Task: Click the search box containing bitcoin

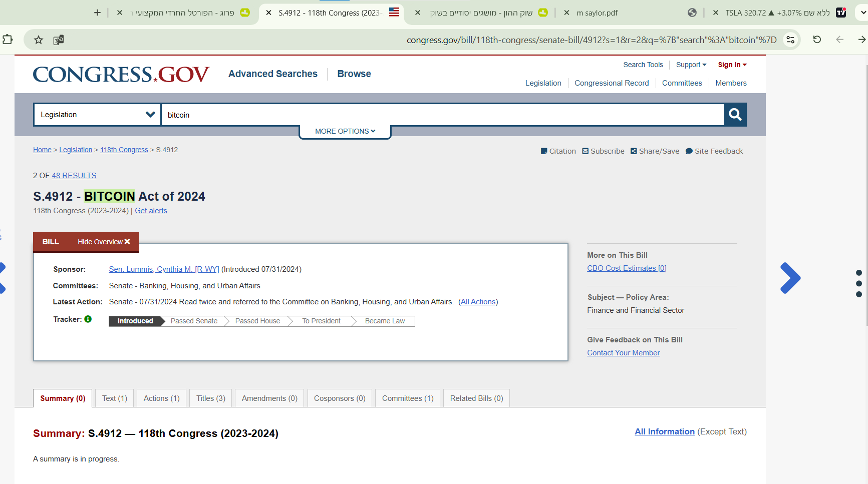Action: click(443, 115)
